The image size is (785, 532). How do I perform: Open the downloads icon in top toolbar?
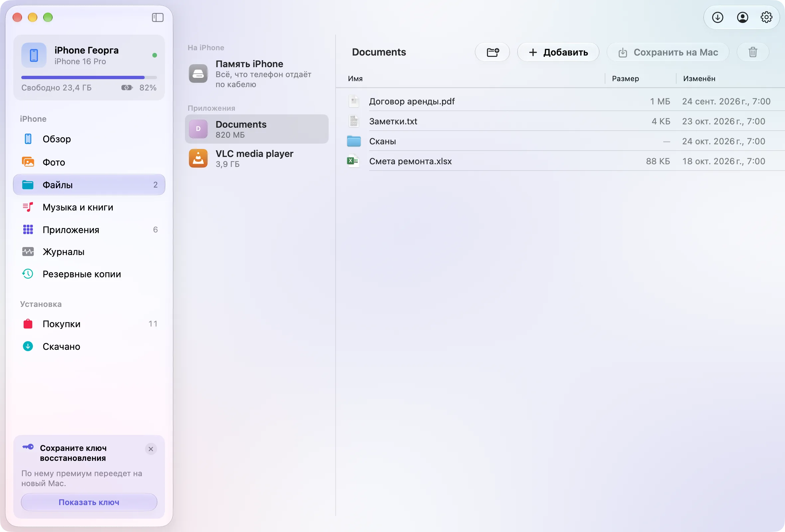tap(717, 17)
